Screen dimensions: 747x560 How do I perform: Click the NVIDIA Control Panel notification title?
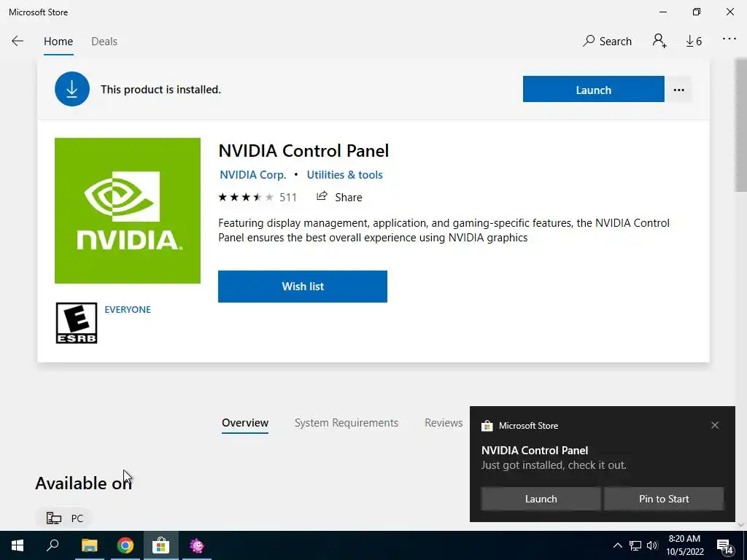(535, 451)
